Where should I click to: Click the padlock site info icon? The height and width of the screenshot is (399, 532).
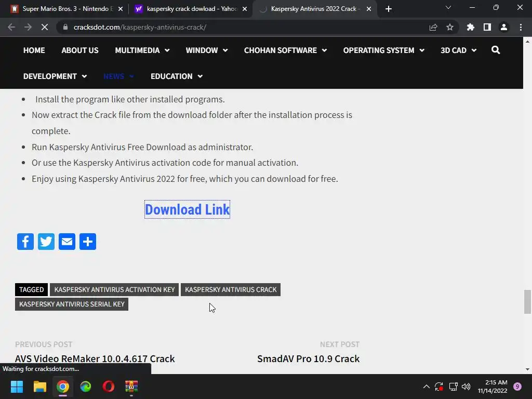65,27
